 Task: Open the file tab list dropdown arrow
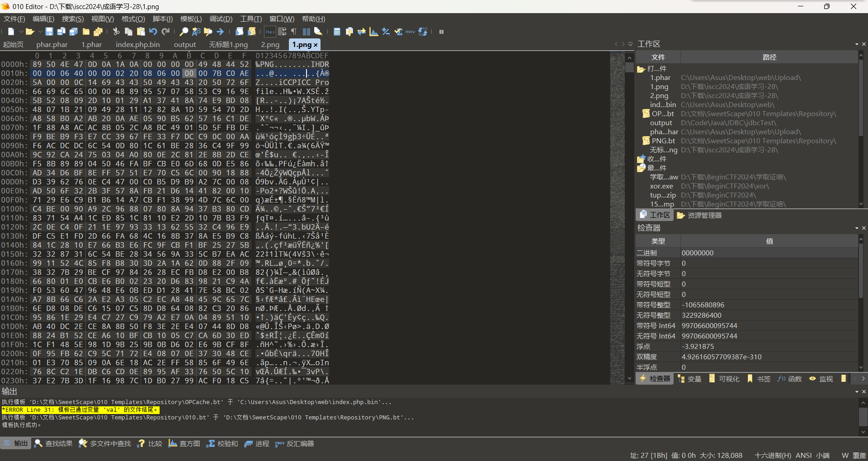630,44
